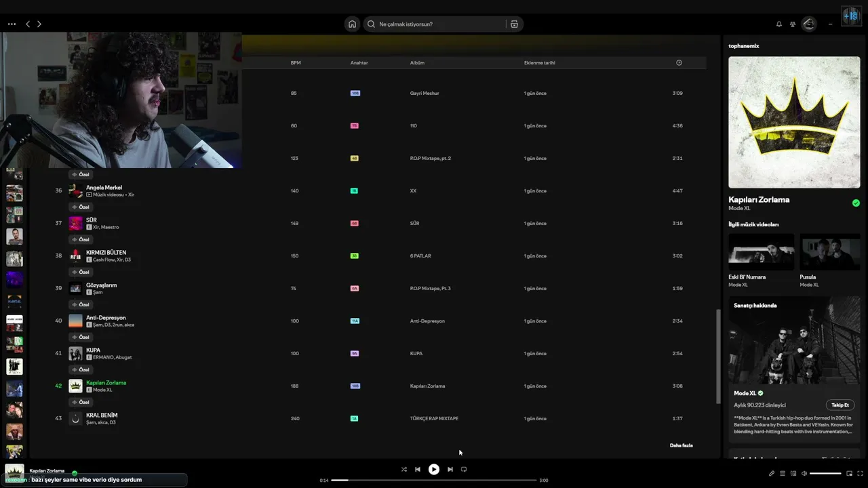Open the tophanemix header in the right panel
Image resolution: width=868 pixels, height=488 pixels.
click(744, 46)
